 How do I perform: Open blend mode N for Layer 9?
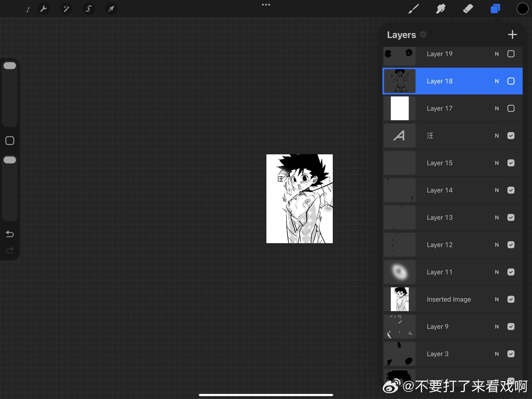497,327
